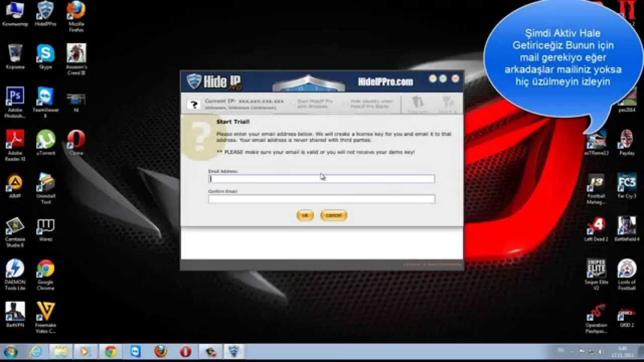Launch Sniper Elite V2 desktop shortcut
The image size is (644, 362).
(596, 275)
